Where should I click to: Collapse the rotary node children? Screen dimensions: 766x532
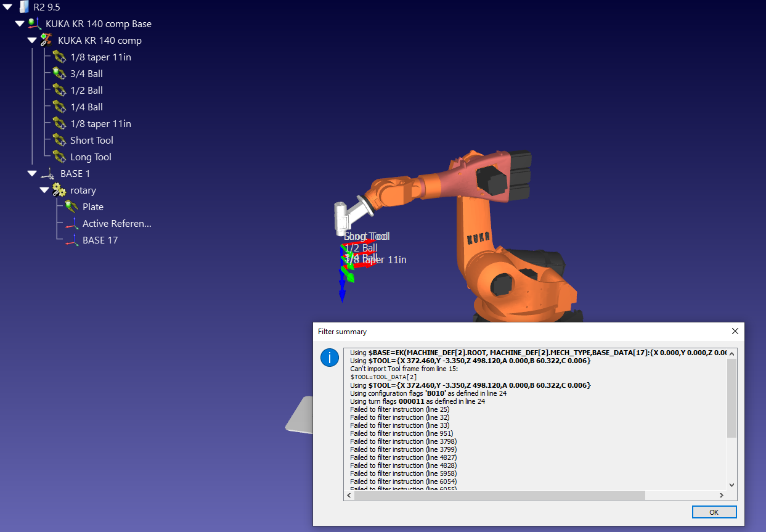[44, 190]
